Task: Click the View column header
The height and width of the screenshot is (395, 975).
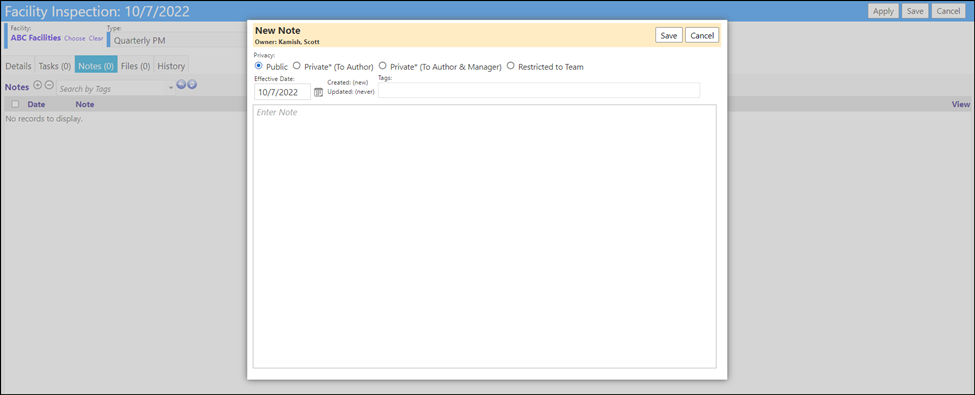Action: coord(961,105)
